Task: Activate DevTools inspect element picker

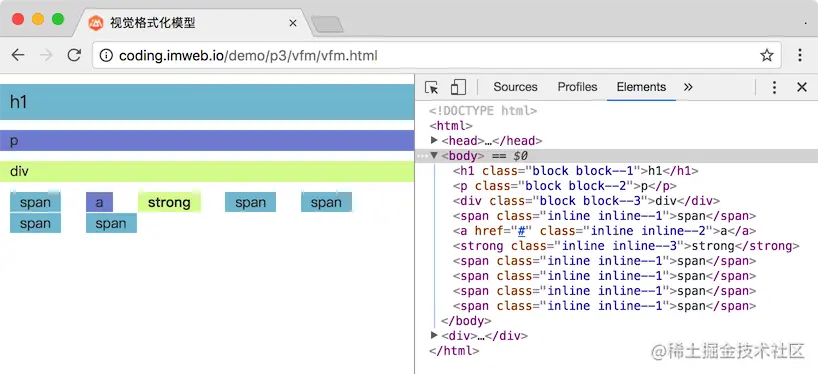Action: 431,87
